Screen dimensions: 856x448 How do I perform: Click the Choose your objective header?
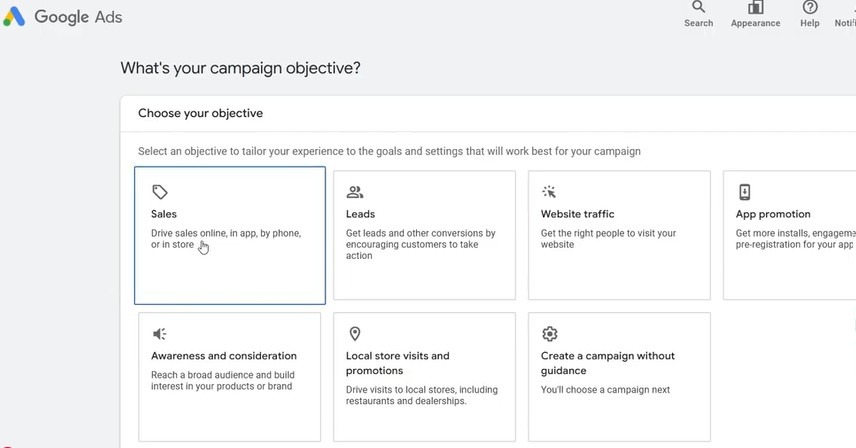[x=200, y=113]
